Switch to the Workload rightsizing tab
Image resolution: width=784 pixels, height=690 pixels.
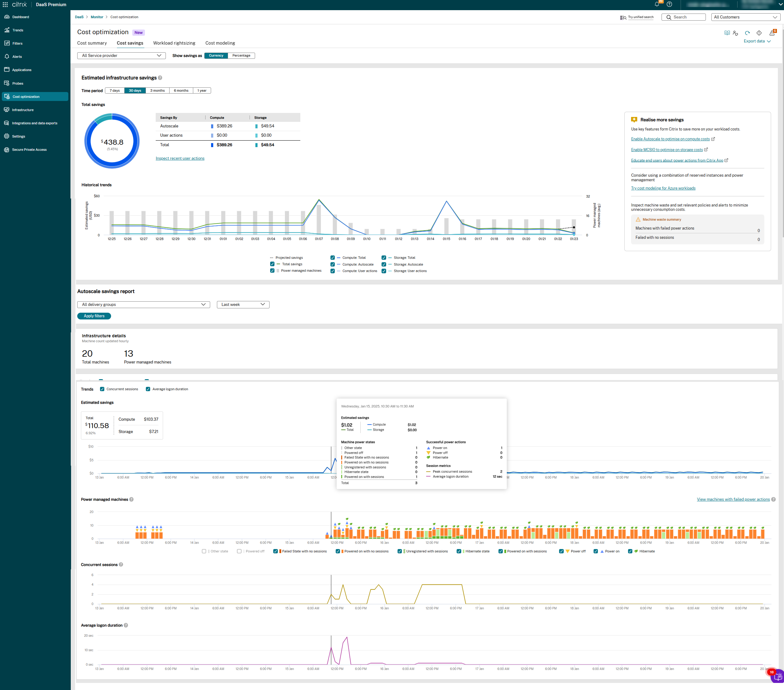click(174, 43)
